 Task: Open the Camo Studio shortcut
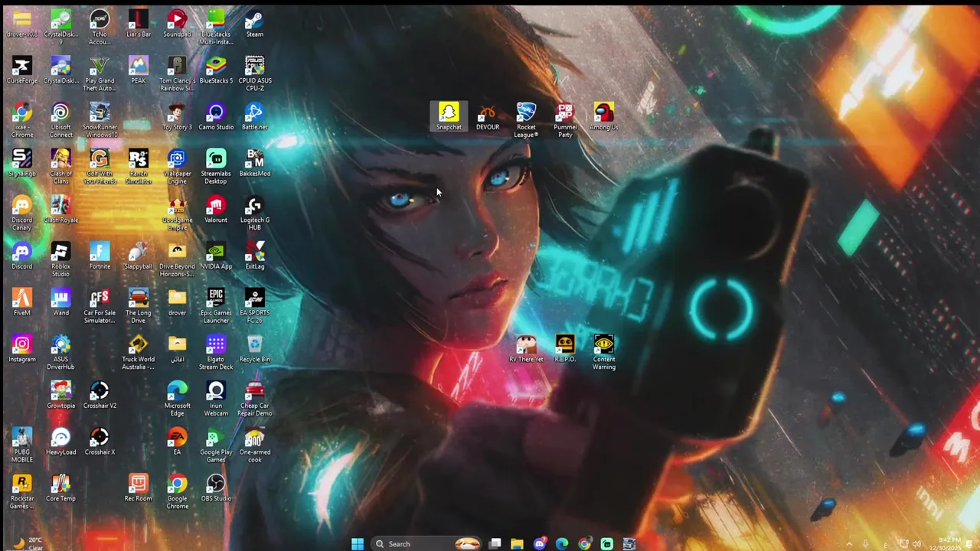click(x=216, y=117)
